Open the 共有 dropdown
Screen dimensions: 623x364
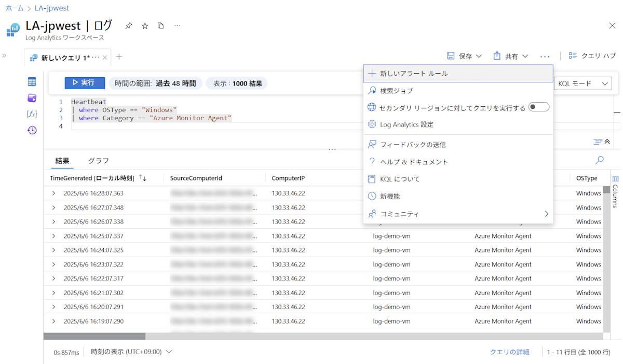[x=511, y=56]
